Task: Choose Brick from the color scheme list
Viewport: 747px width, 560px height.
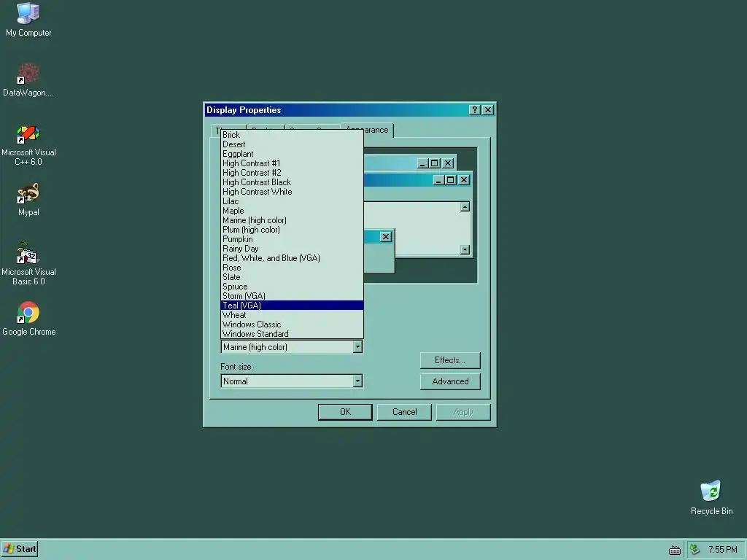Action: click(292, 135)
